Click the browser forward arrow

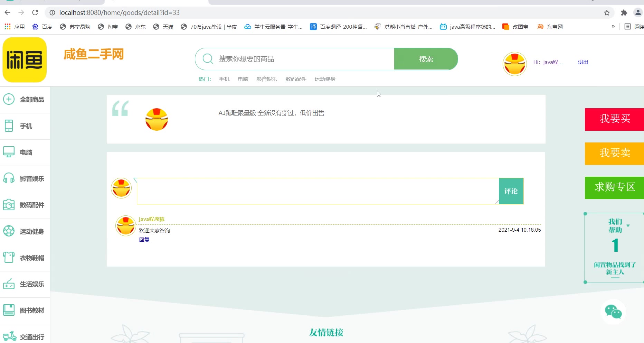tap(21, 12)
